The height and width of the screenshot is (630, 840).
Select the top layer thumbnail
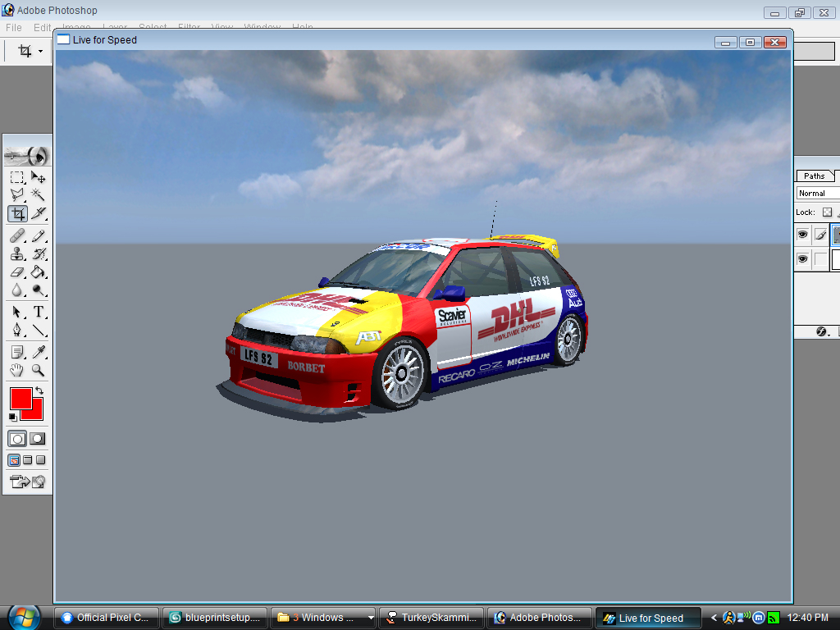click(x=836, y=234)
